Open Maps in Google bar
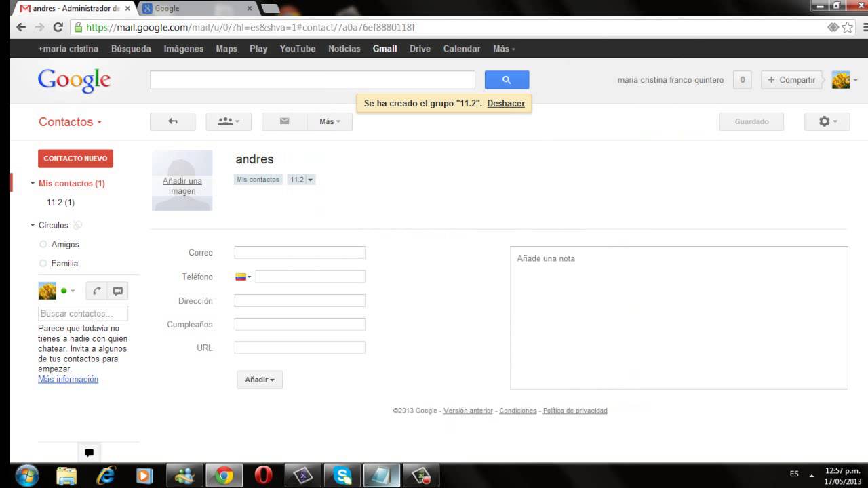 pos(226,49)
